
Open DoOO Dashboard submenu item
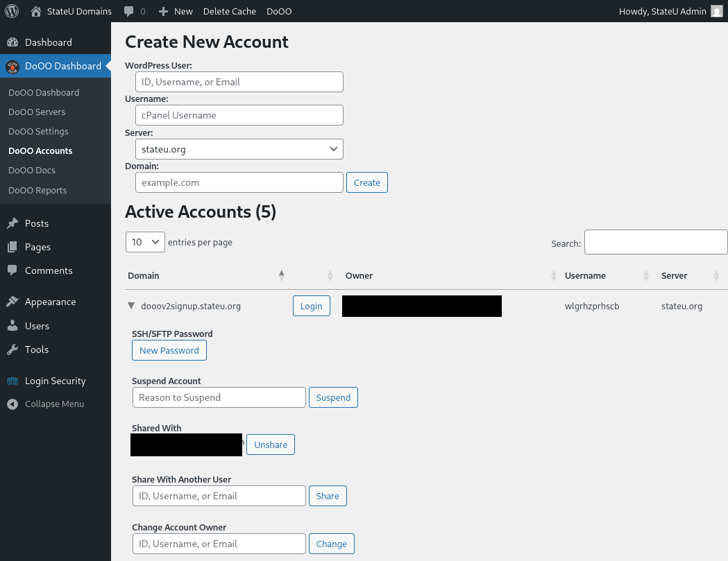[44, 92]
